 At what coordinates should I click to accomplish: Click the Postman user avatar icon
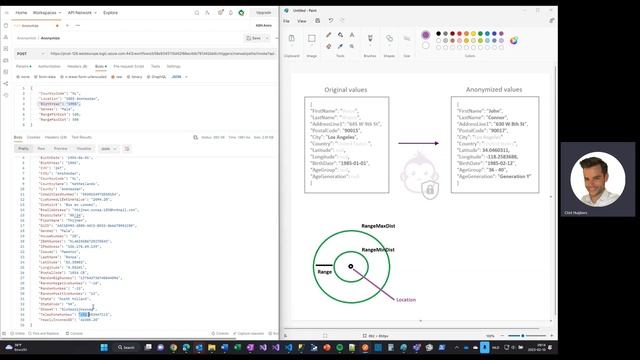click(241, 13)
